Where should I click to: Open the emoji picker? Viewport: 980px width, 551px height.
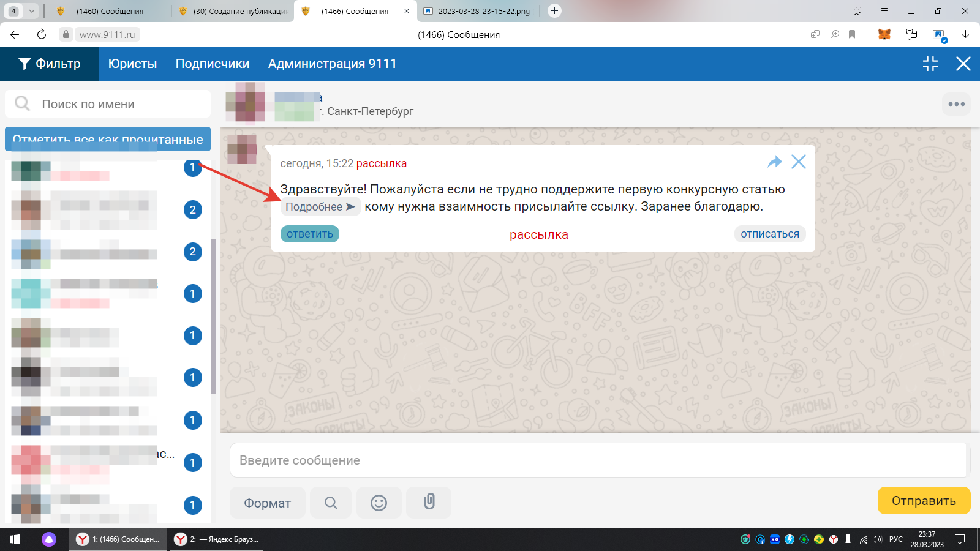(x=379, y=502)
